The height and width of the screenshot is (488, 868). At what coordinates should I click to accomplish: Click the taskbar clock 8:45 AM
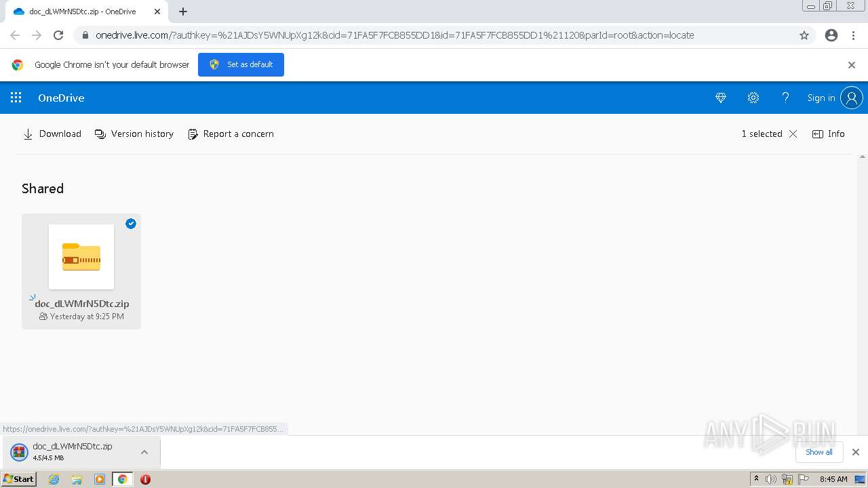coord(833,479)
